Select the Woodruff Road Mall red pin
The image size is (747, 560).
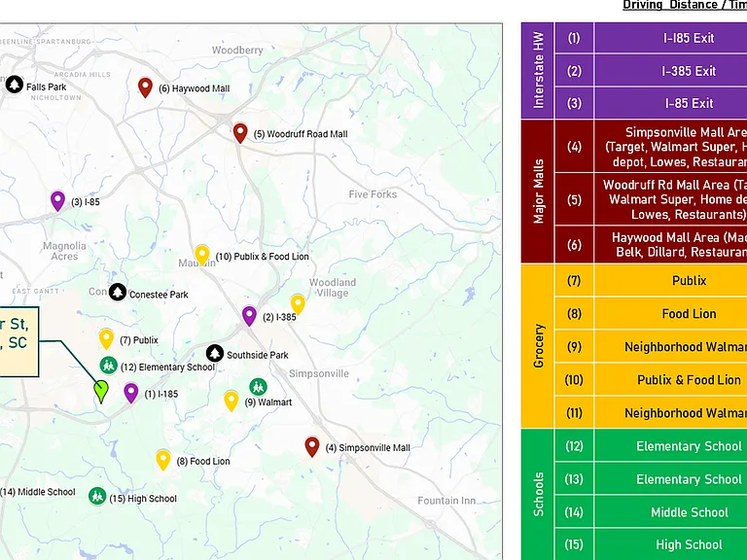click(x=240, y=133)
